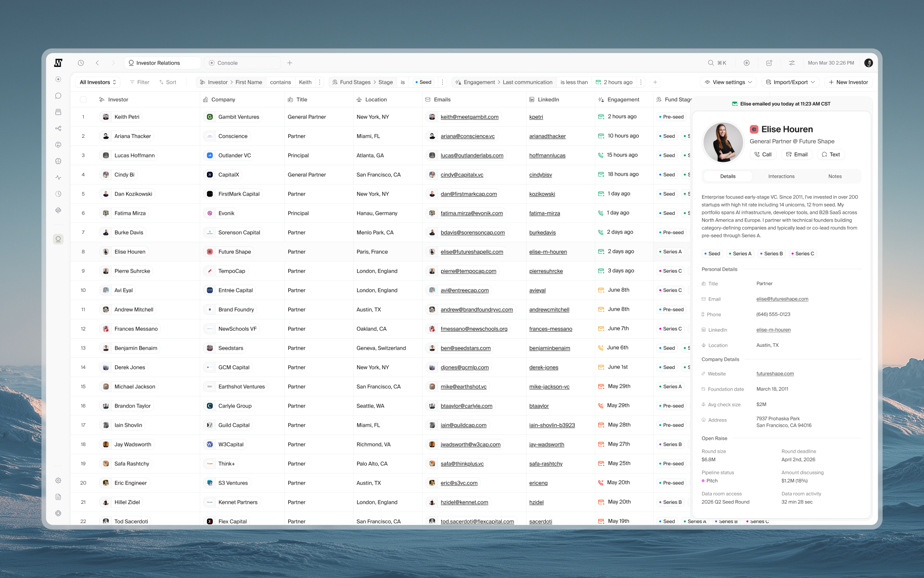Open the sliders adjustments icon in top bar

[792, 63]
